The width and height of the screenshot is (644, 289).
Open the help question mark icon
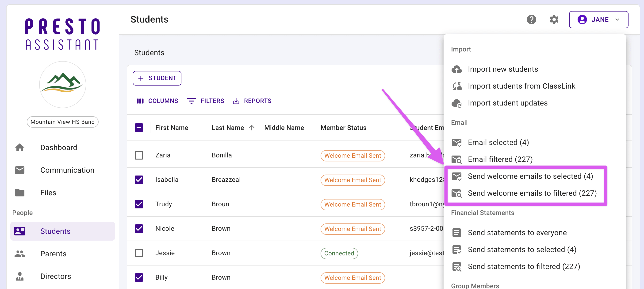click(x=531, y=20)
